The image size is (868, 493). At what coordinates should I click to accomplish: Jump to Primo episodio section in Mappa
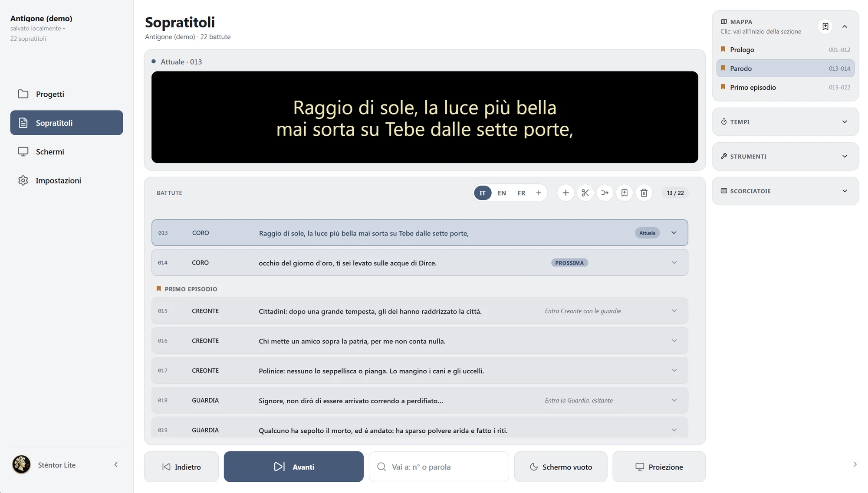[x=785, y=88]
